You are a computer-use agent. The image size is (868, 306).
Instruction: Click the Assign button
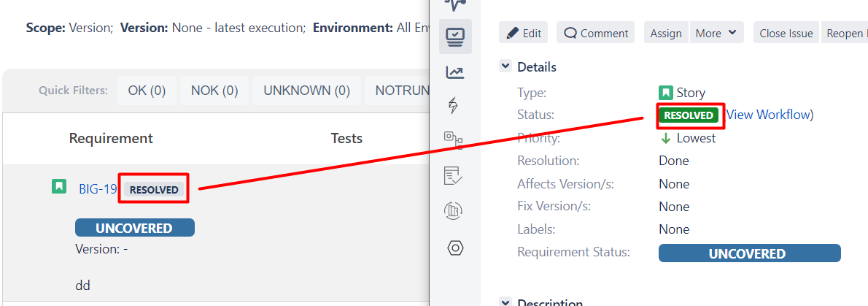point(665,33)
